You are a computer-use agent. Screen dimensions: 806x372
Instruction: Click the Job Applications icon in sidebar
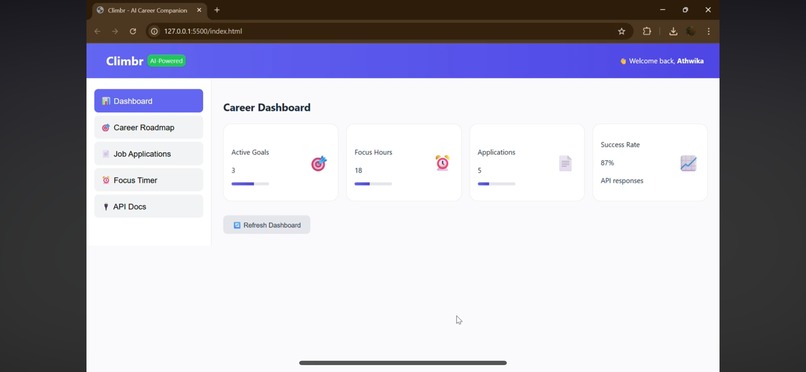106,154
